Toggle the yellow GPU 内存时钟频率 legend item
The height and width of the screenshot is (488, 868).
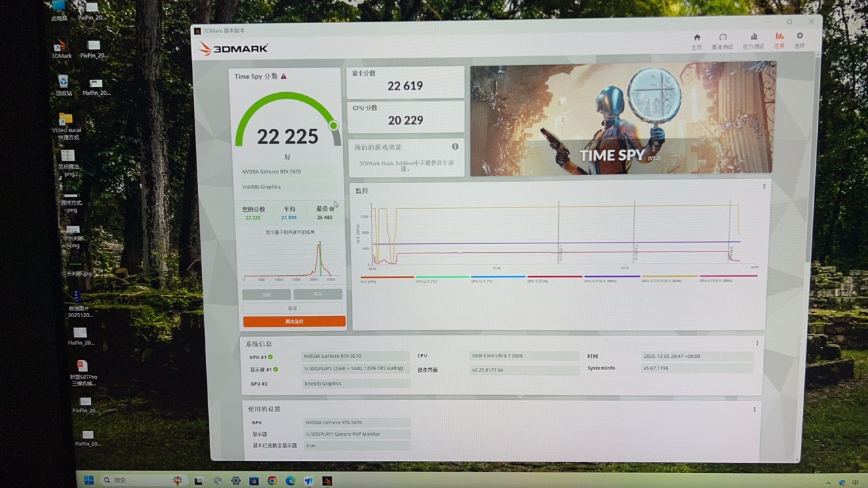pos(669,279)
